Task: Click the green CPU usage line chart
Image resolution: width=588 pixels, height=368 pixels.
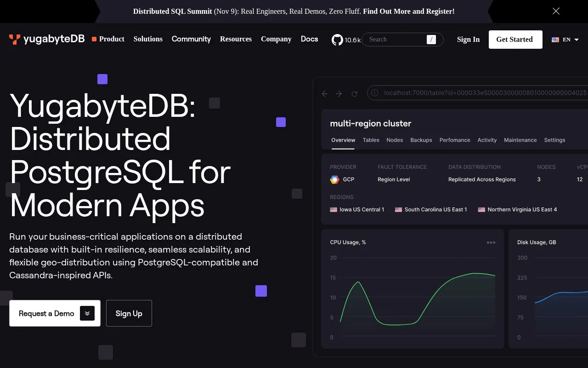Action: (x=418, y=299)
